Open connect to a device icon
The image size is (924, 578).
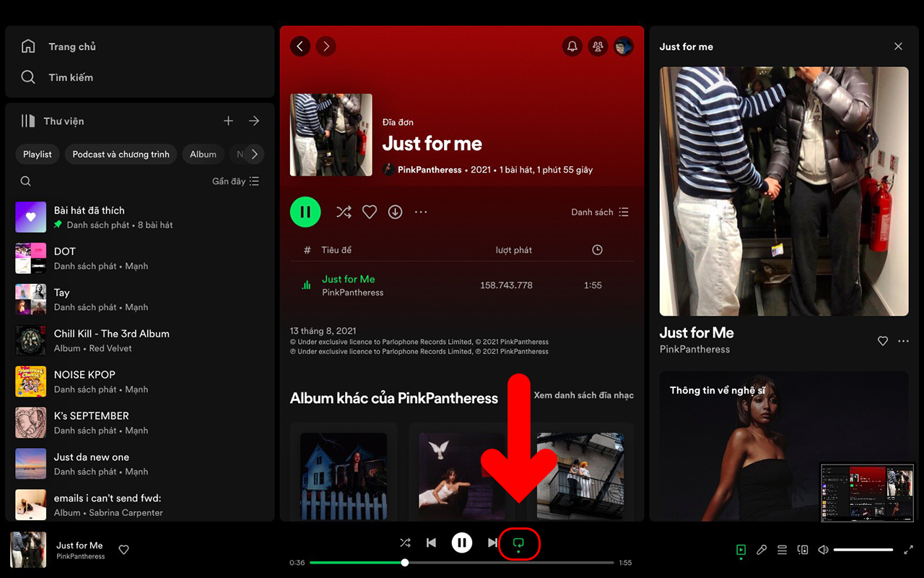(x=802, y=550)
